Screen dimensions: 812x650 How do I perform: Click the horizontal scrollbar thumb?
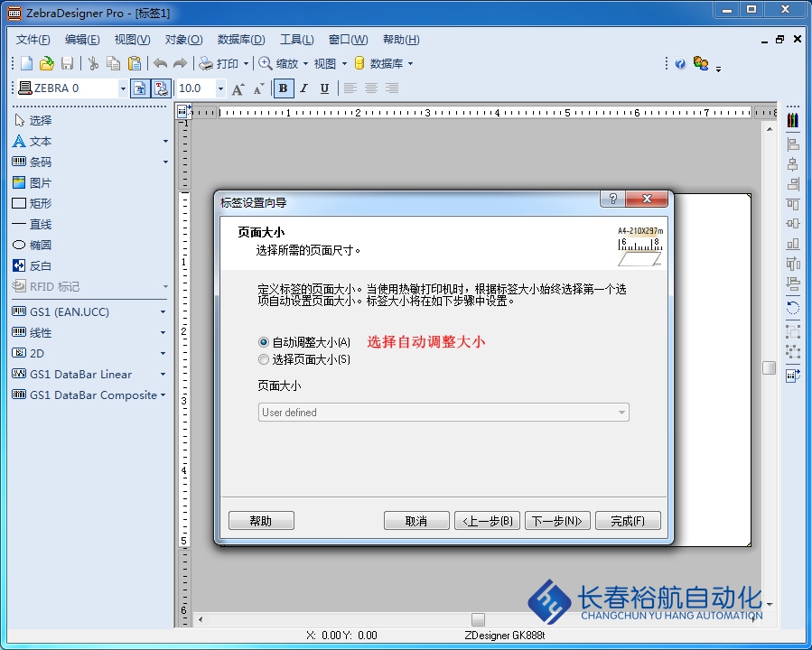tap(478, 619)
